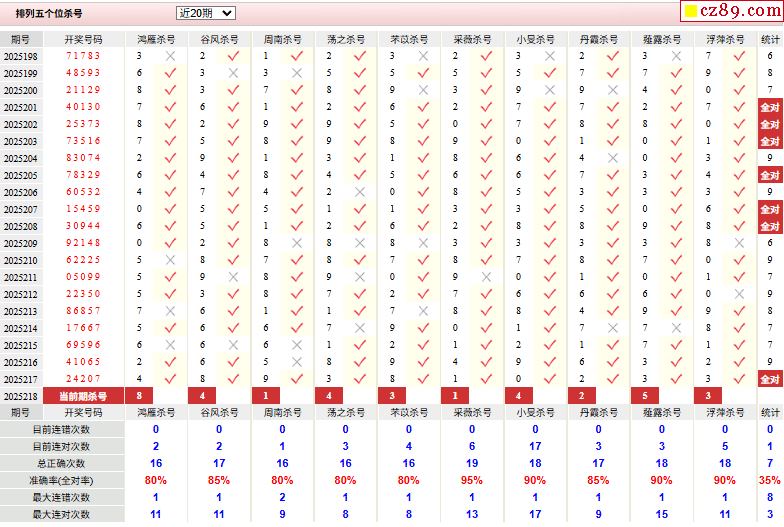Image resolution: width=784 pixels, height=527 pixels.
Task: Click the 准确率(全对率) row label
Action: (62, 480)
